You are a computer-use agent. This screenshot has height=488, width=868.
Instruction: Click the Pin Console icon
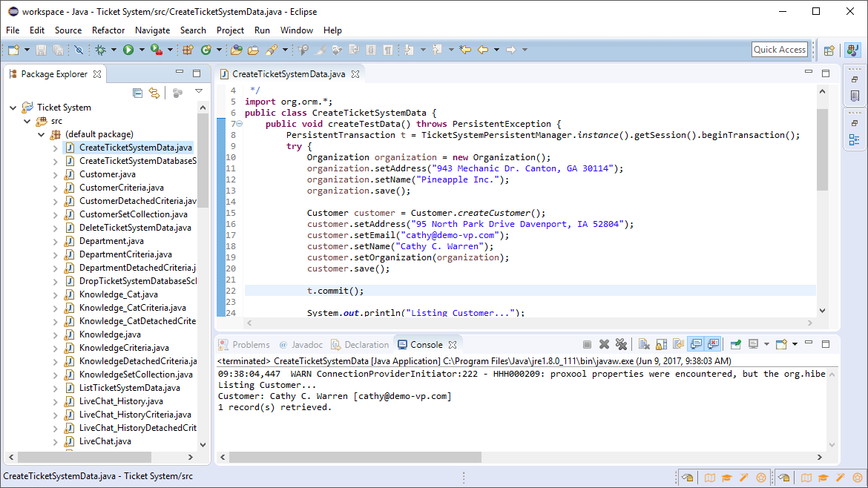pyautogui.click(x=736, y=344)
